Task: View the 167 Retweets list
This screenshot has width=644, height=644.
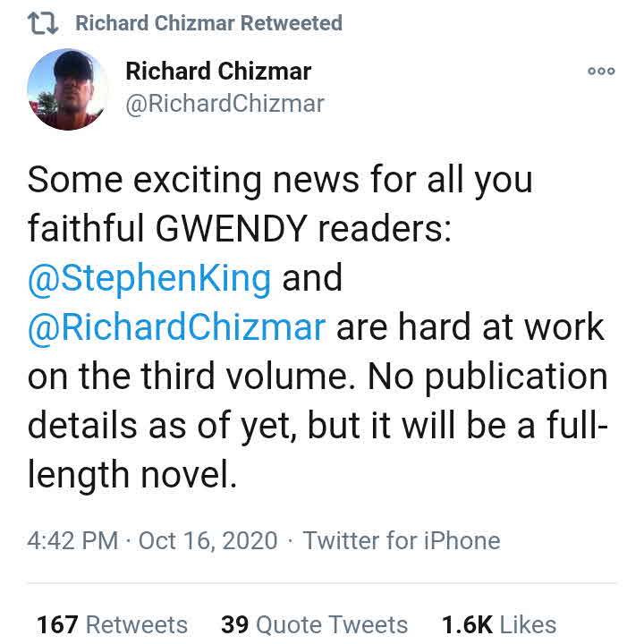Action: tap(112, 624)
